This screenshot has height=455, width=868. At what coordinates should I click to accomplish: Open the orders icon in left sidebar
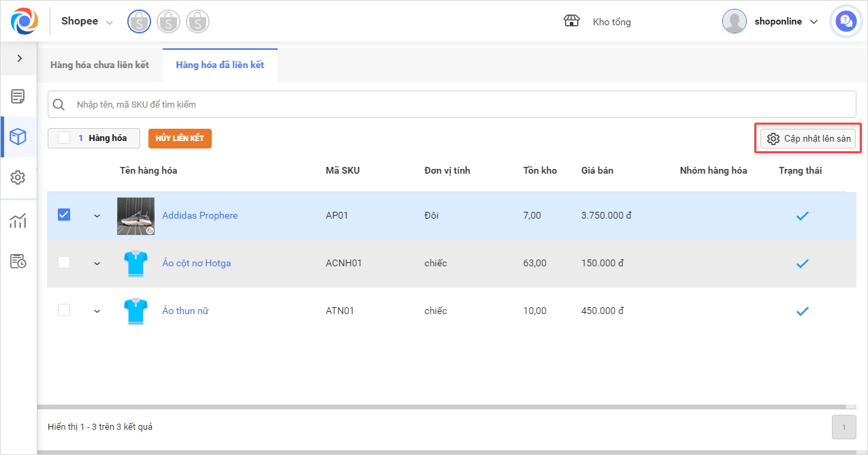coord(18,97)
